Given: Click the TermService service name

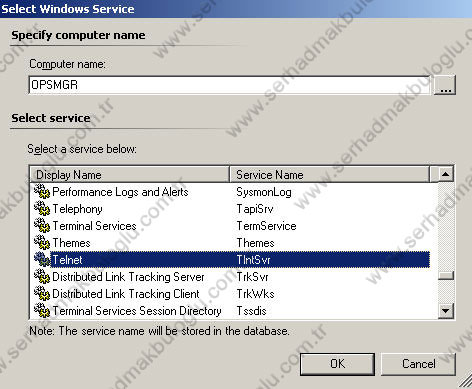Looking at the screenshot, I should click(x=266, y=226).
